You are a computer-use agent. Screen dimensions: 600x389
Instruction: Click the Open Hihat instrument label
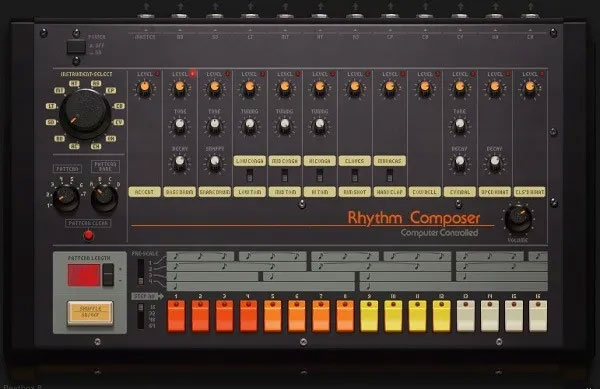point(495,192)
